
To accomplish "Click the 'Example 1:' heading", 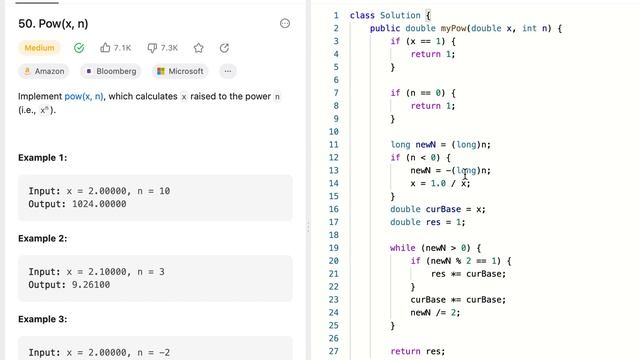I will (42, 158).
